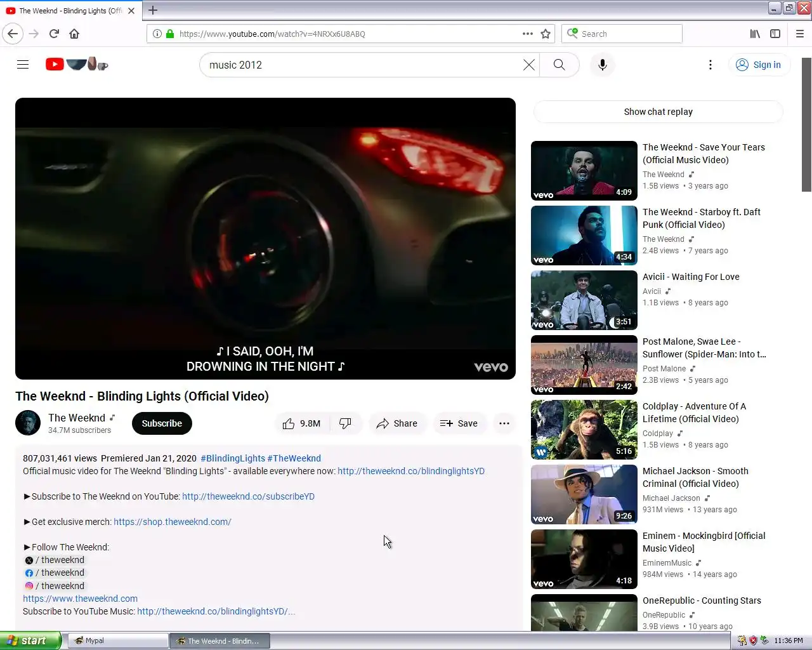The height and width of the screenshot is (650, 812).
Task: Click #TheWeeknd hashtag
Action: (294, 458)
